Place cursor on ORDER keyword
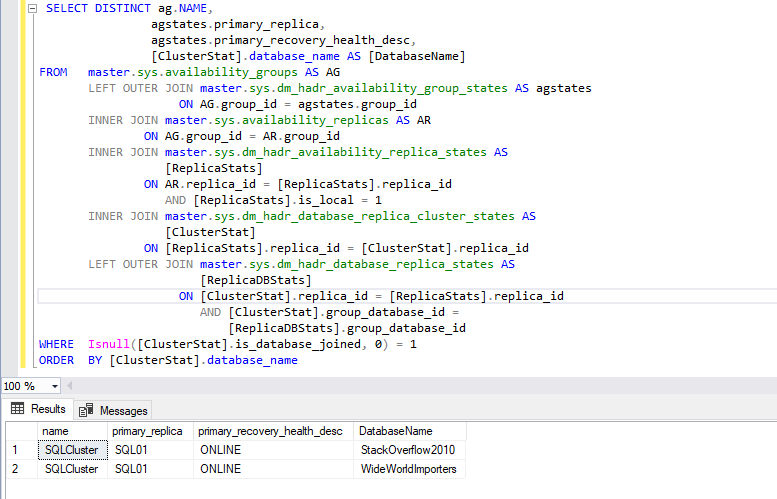The height and width of the screenshot is (499, 777). (x=56, y=360)
